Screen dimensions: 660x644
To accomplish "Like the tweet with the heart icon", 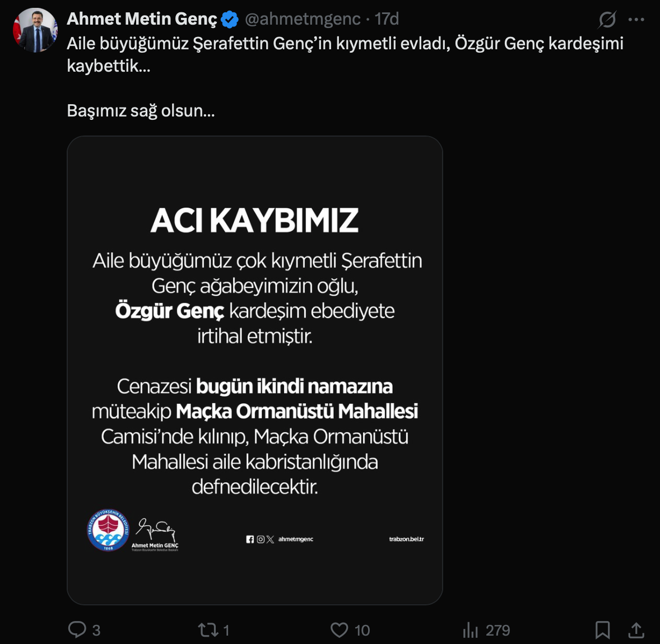I will pos(339,630).
